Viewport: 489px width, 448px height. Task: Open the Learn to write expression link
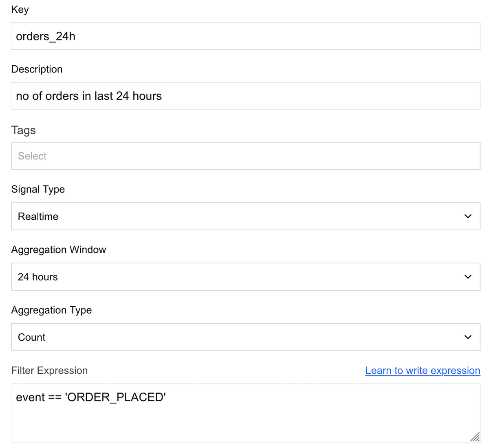pos(423,371)
